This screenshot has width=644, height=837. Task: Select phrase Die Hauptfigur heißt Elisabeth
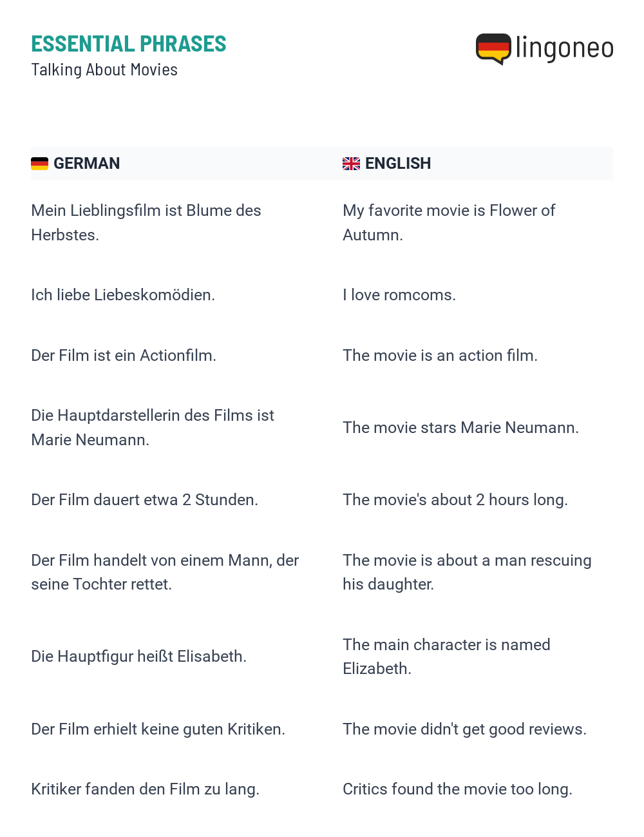pyautogui.click(x=139, y=656)
